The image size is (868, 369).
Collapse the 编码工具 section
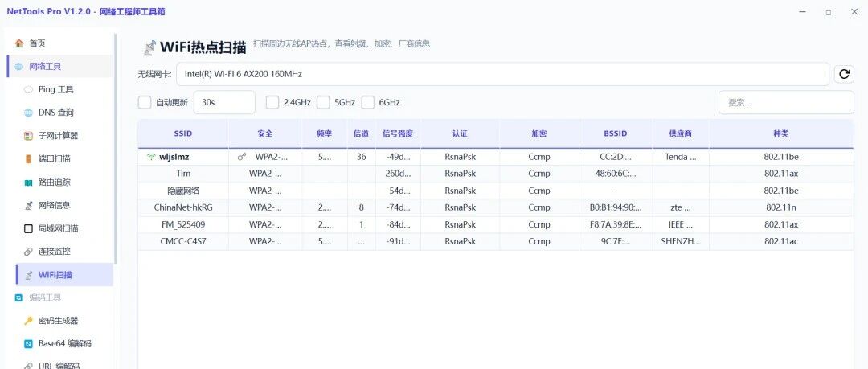click(x=59, y=297)
